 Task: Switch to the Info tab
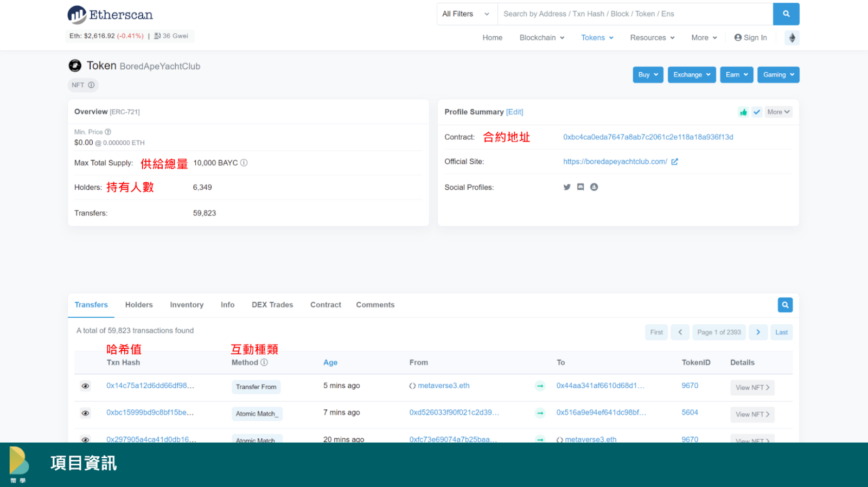tap(228, 305)
